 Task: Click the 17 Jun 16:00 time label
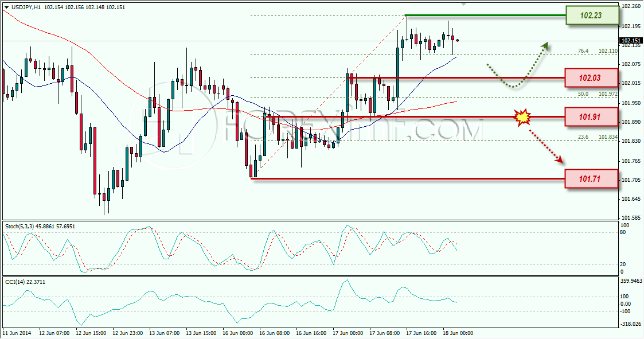click(421, 333)
